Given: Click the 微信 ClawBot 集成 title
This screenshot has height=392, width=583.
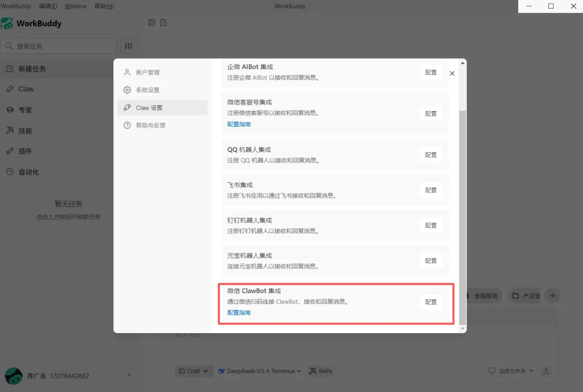Looking at the screenshot, I should click(x=254, y=291).
